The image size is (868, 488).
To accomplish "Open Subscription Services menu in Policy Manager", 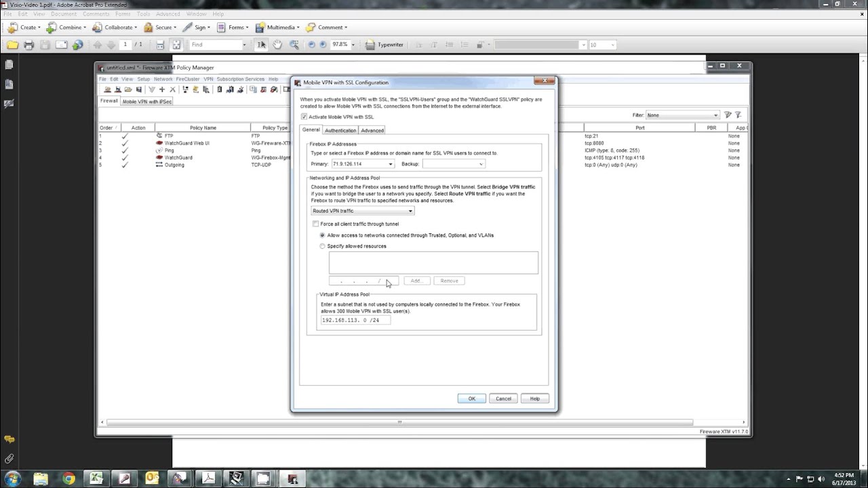I will (240, 79).
